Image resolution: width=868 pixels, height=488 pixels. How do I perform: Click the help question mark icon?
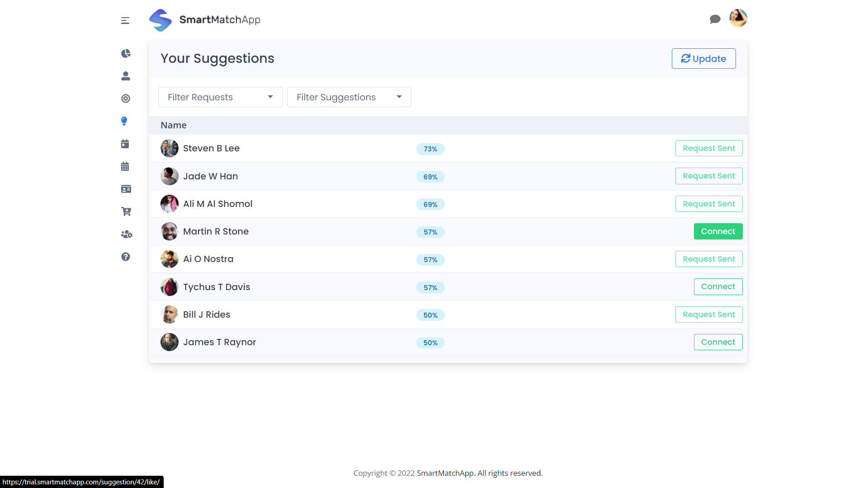126,257
